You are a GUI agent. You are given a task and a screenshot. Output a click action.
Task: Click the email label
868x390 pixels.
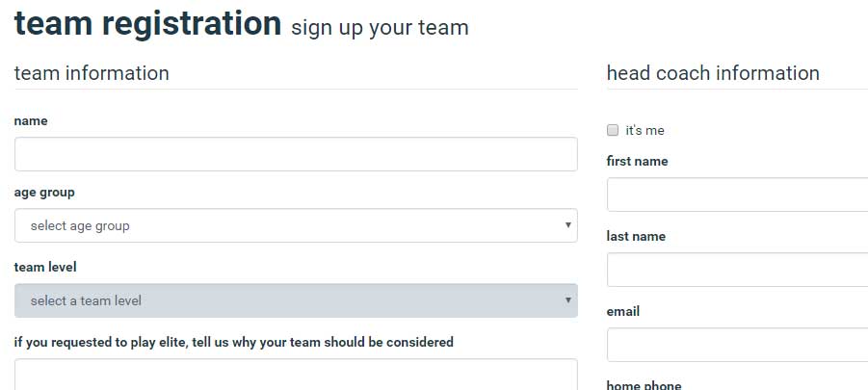pyautogui.click(x=622, y=311)
